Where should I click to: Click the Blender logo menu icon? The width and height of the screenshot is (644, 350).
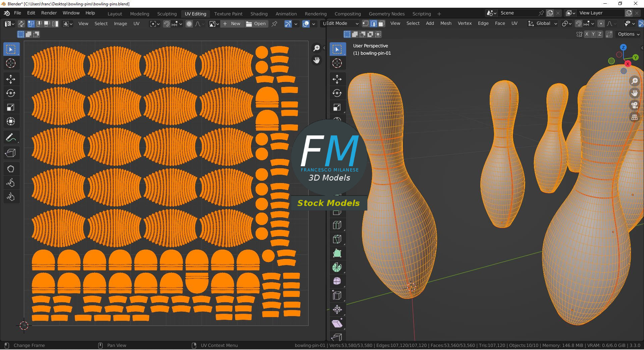click(x=7, y=13)
